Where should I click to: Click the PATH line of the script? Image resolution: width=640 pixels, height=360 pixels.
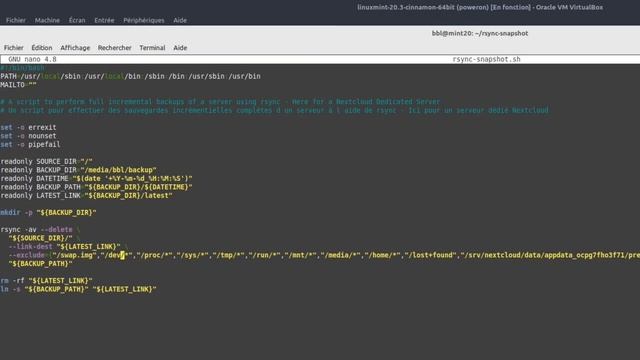click(x=130, y=76)
